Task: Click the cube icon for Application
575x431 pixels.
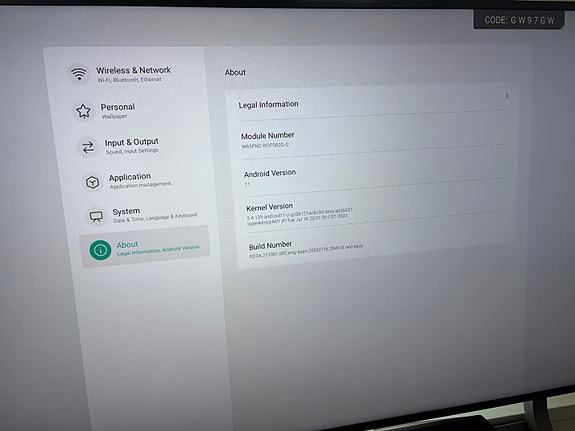Action: [92, 182]
